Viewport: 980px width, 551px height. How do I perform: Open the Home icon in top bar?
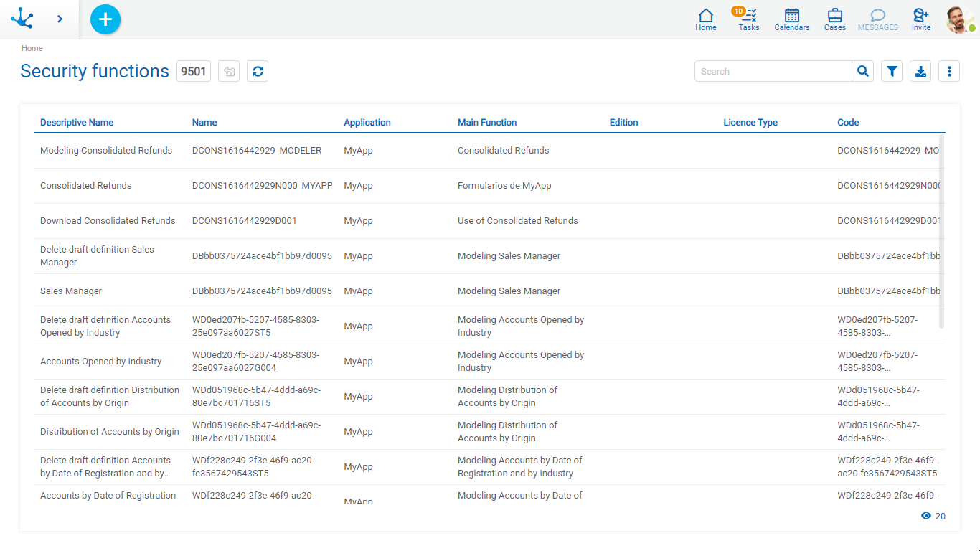pos(706,19)
